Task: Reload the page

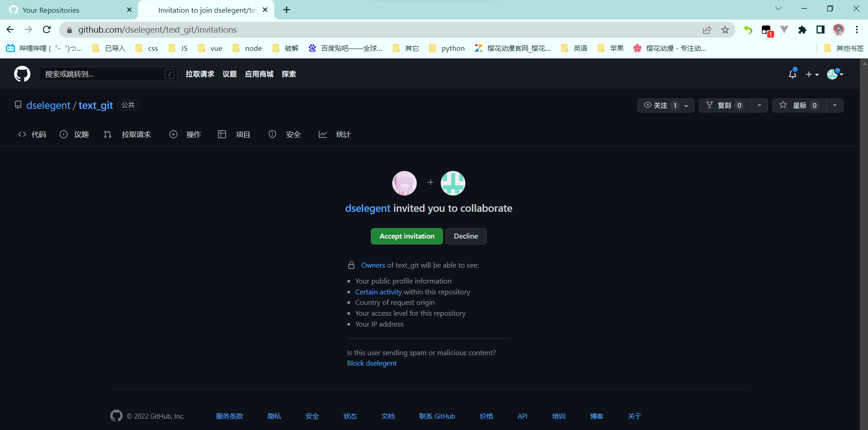Action: (x=47, y=29)
